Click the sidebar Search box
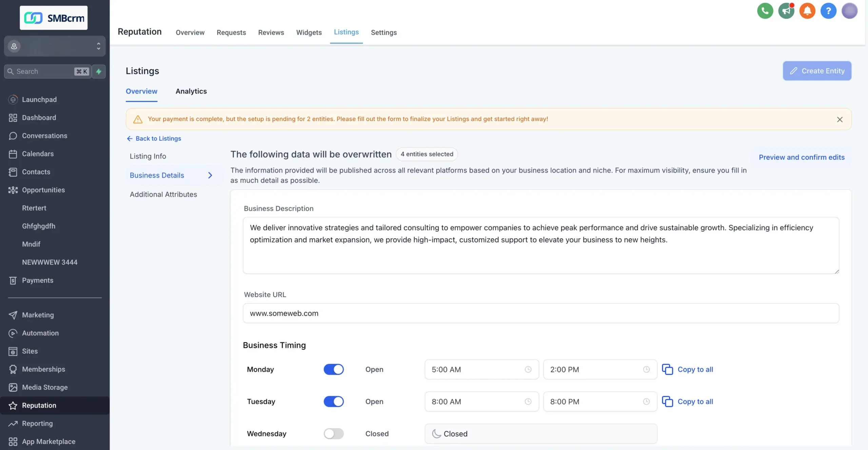Screen dimensions: 868x450 pos(48,72)
